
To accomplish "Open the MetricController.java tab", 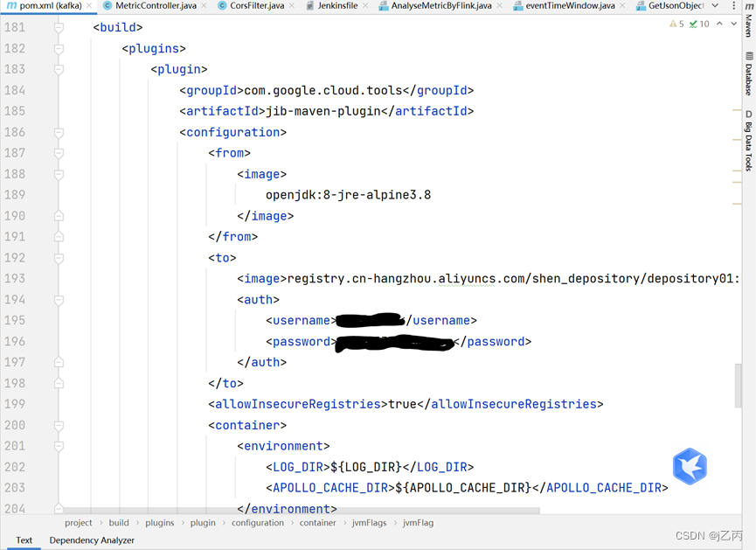I will coord(156,6).
